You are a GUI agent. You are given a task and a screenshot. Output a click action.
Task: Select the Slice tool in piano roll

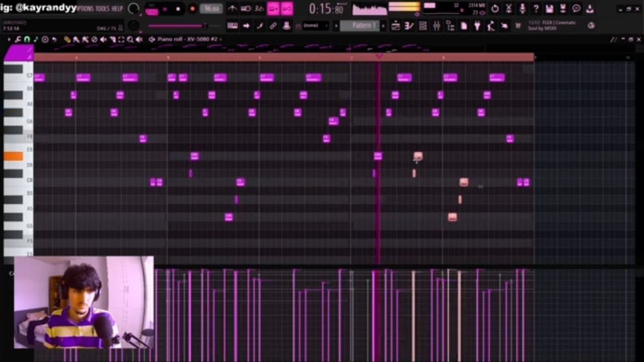tap(112, 39)
